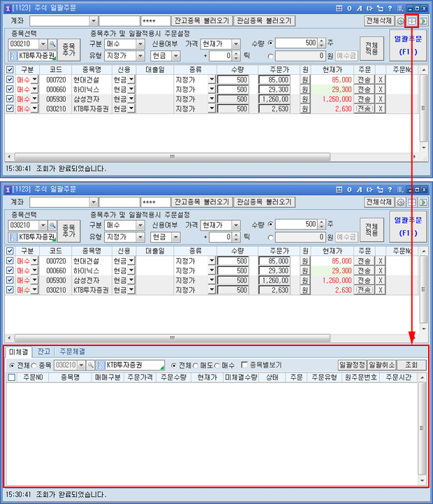Screen dimensions: 433x504
Task: Click the green arrow icon in upper window toolbar
Action: click(x=423, y=21)
